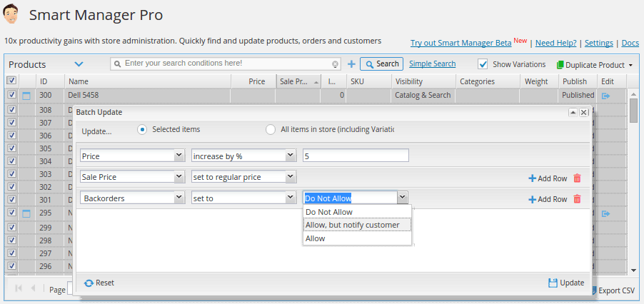Open the 'set to' action dropdown
This screenshot has width=644, height=304.
click(291, 198)
